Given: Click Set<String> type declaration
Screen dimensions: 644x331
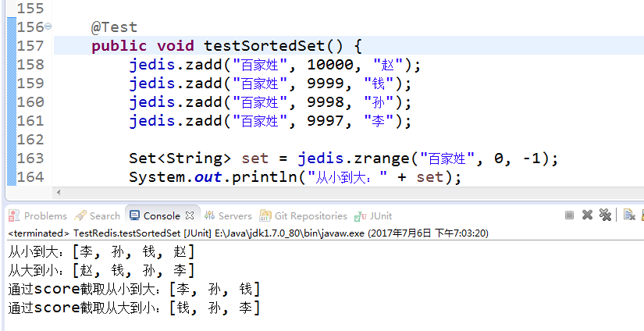Looking at the screenshot, I should click(180, 158).
